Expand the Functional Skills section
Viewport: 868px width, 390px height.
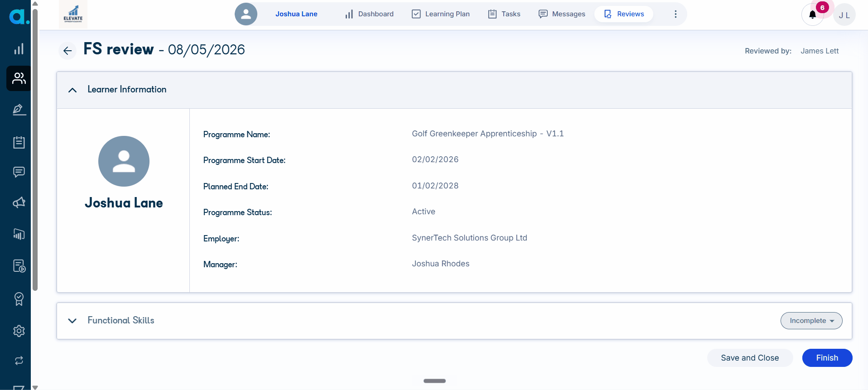[x=72, y=321]
